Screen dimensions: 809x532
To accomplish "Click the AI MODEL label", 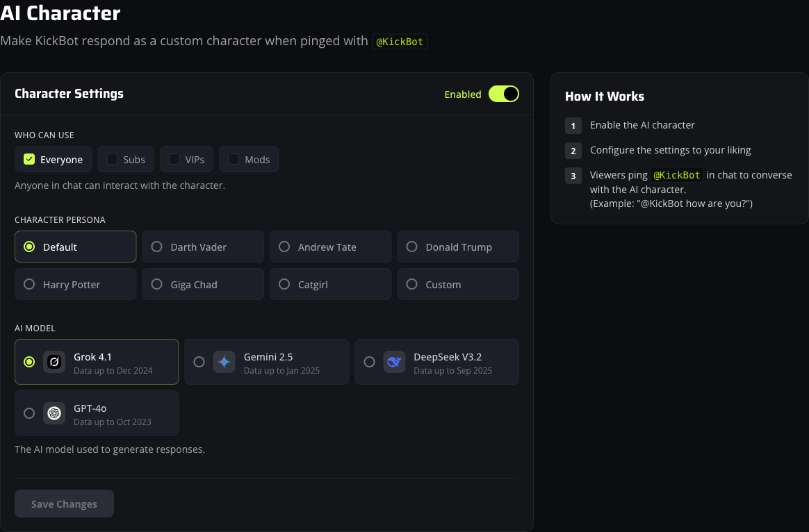I will click(35, 328).
